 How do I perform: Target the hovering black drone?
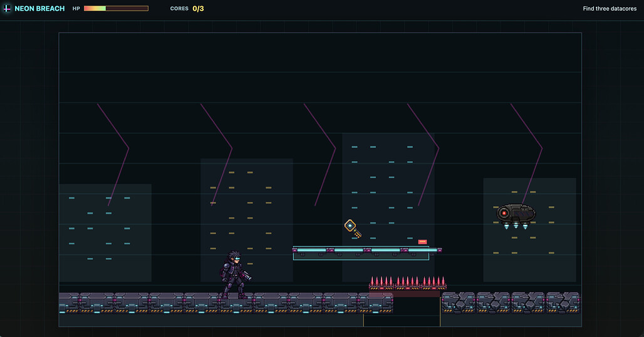[516, 216]
